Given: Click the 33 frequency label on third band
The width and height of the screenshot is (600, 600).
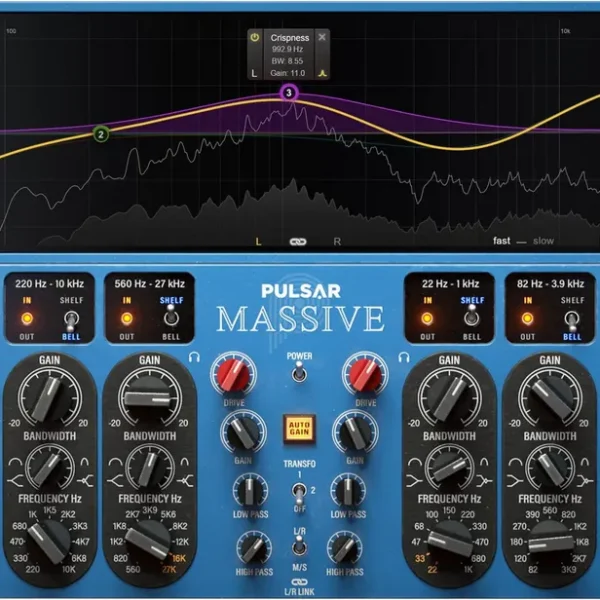Looking at the screenshot, I should [420, 558].
